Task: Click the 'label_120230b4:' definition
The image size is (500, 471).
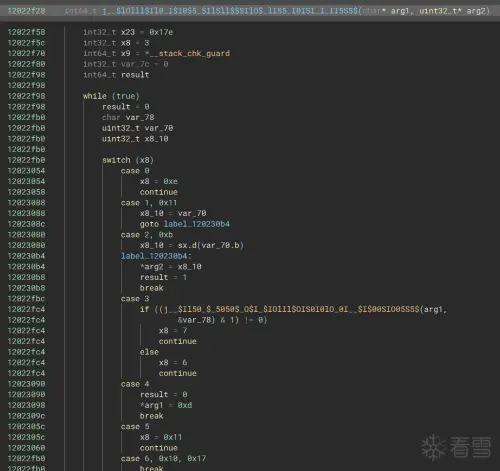Action: pyautogui.click(x=156, y=256)
